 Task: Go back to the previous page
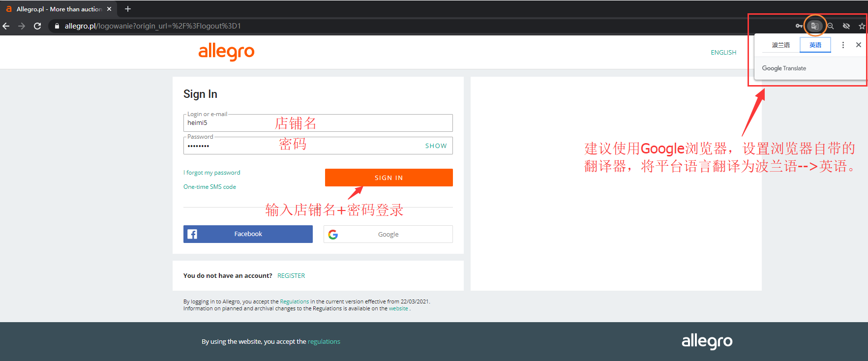(x=6, y=26)
